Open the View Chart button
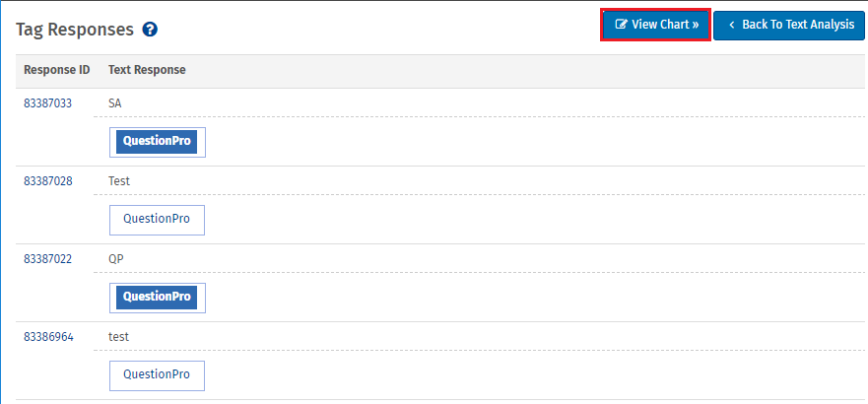This screenshot has height=404, width=868. pyautogui.click(x=656, y=25)
